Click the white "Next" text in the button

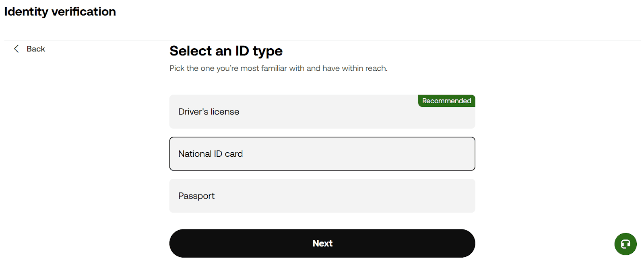[322, 244]
